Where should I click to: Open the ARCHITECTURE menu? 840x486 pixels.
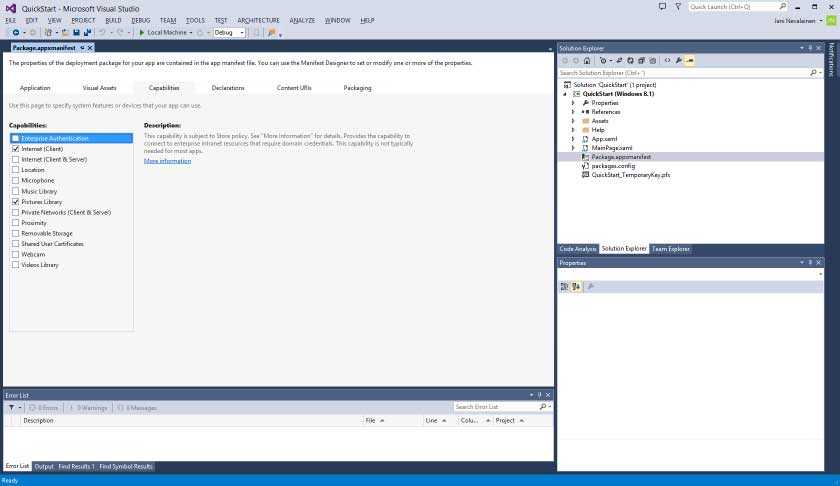[x=258, y=20]
